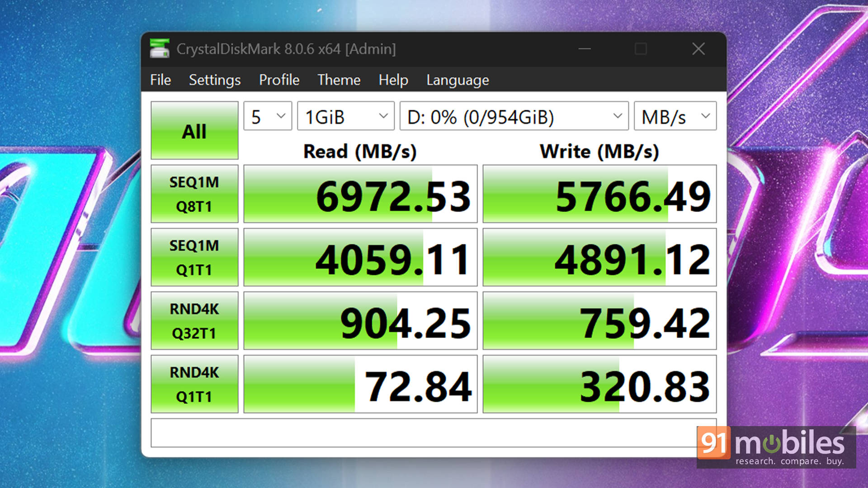868x488 pixels.
Task: Start all benchmarks with the All button
Action: 194,131
